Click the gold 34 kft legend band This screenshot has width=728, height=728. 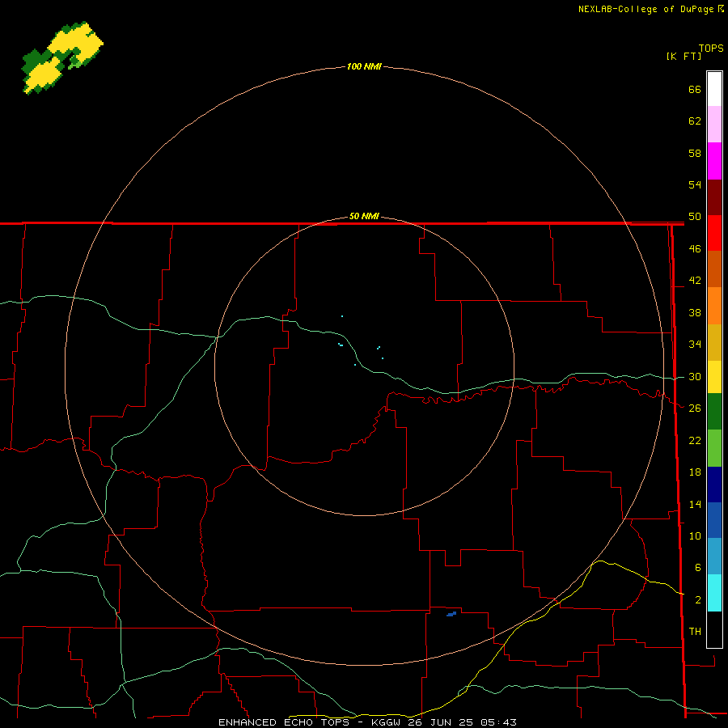coord(714,342)
